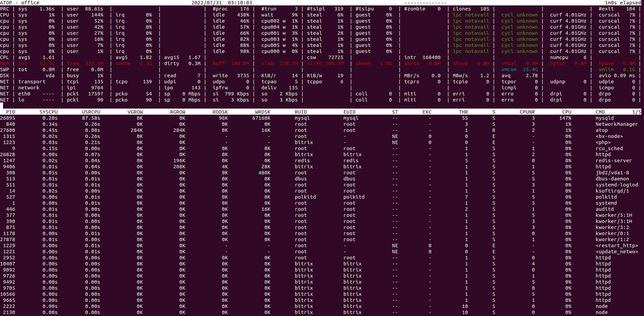Click the 67160K WRDSK value
Viewport: 644px width, 316px height.
(261, 118)
